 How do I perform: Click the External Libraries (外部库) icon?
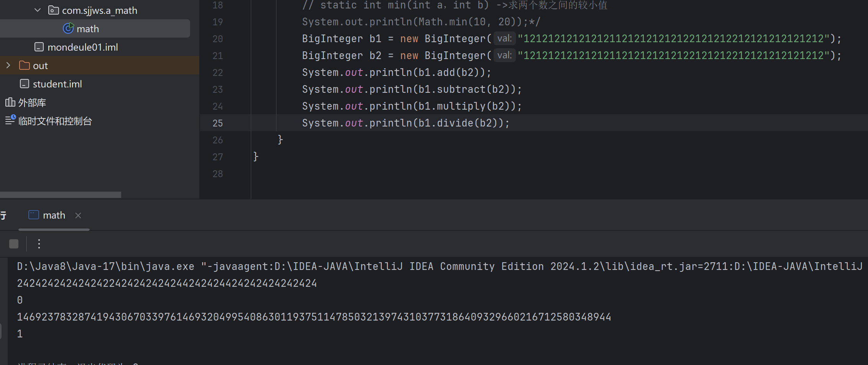click(10, 102)
